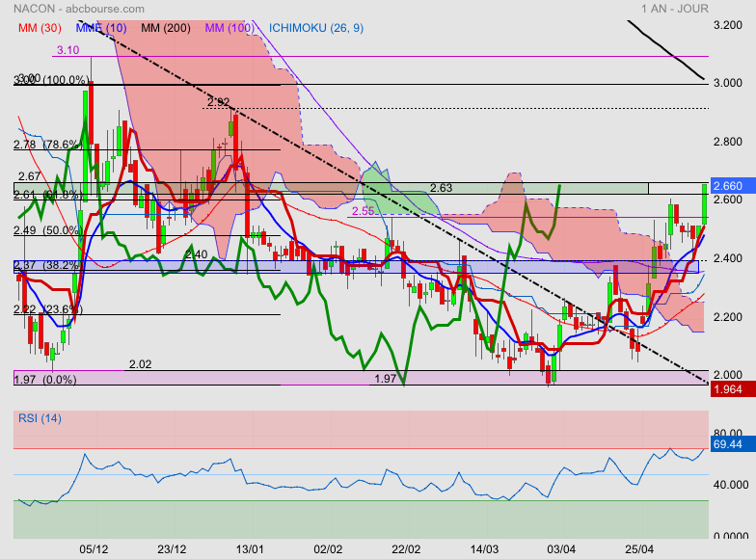Click the 3.200 price axis value

pyautogui.click(x=728, y=25)
